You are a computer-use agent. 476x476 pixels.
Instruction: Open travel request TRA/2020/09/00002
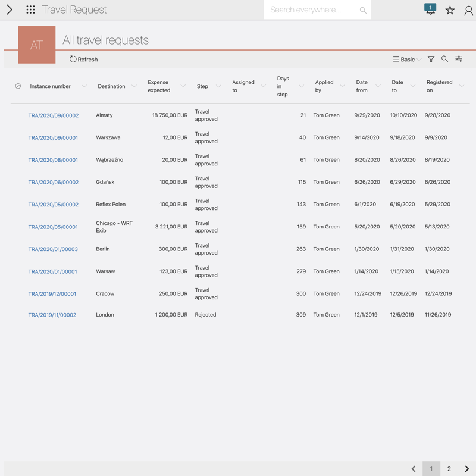[x=54, y=115]
